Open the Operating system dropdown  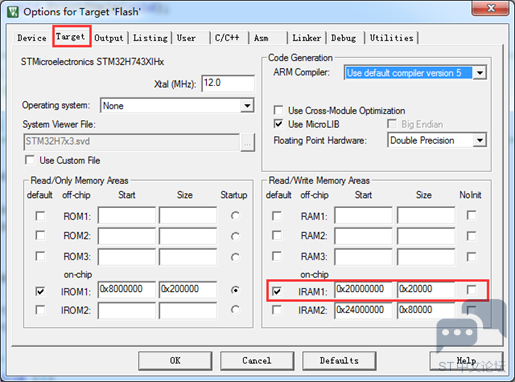(x=247, y=106)
